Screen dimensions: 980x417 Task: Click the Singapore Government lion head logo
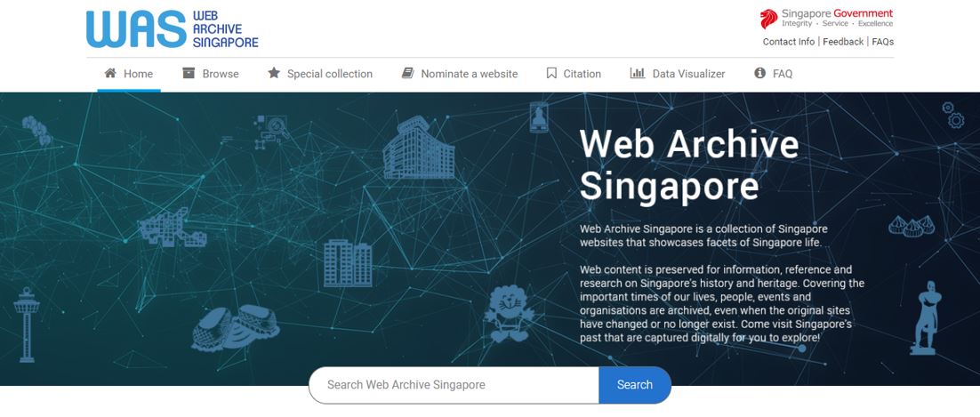click(x=768, y=19)
